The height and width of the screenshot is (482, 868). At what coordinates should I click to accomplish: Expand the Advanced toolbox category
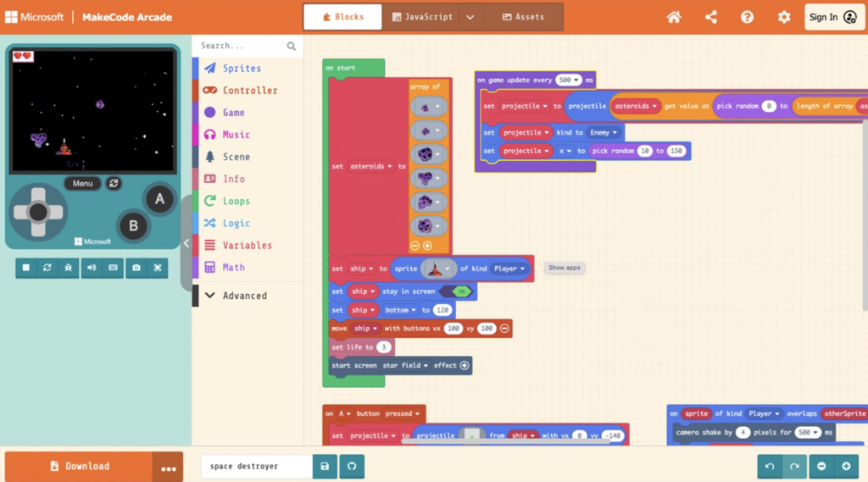pos(244,296)
